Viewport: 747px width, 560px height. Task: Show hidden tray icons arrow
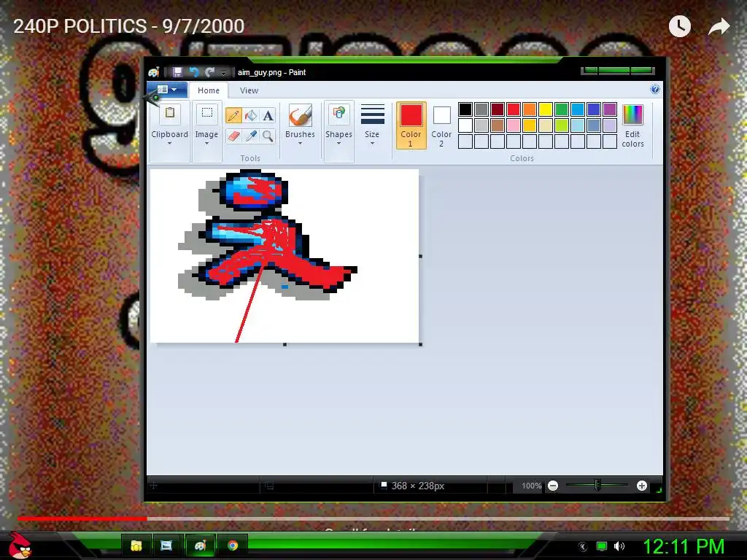(x=583, y=547)
